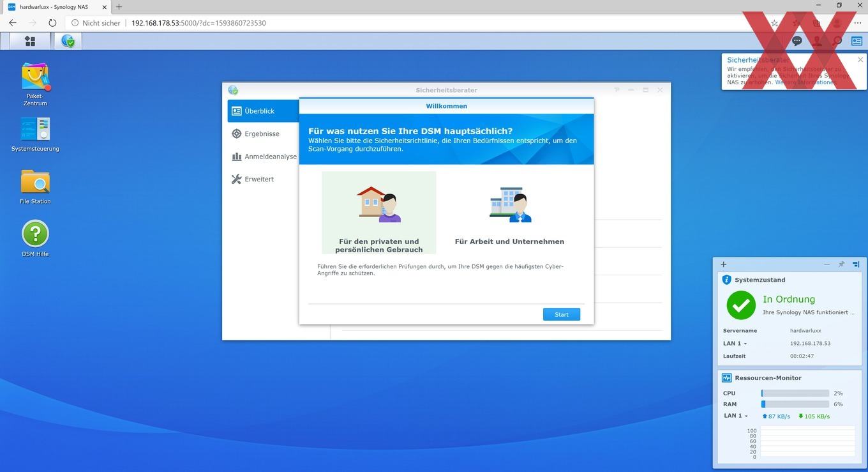Open the Anmeldeanalyse sidebar tab

[263, 156]
